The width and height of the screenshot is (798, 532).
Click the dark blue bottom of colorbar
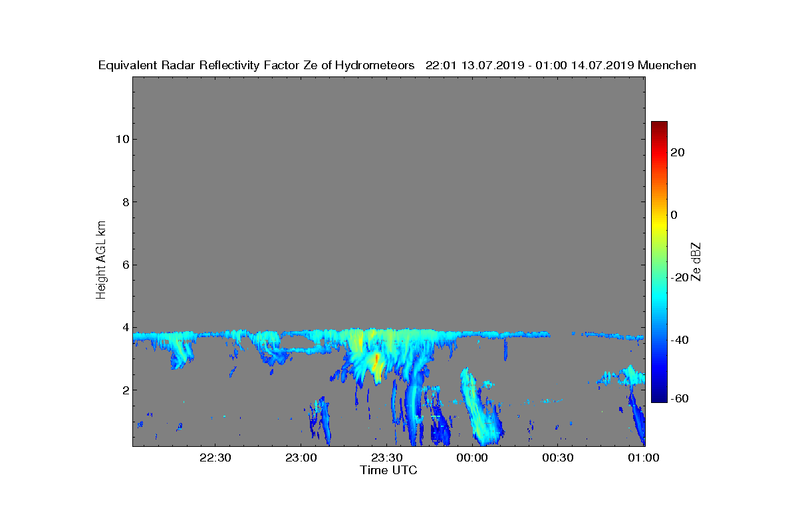click(659, 397)
